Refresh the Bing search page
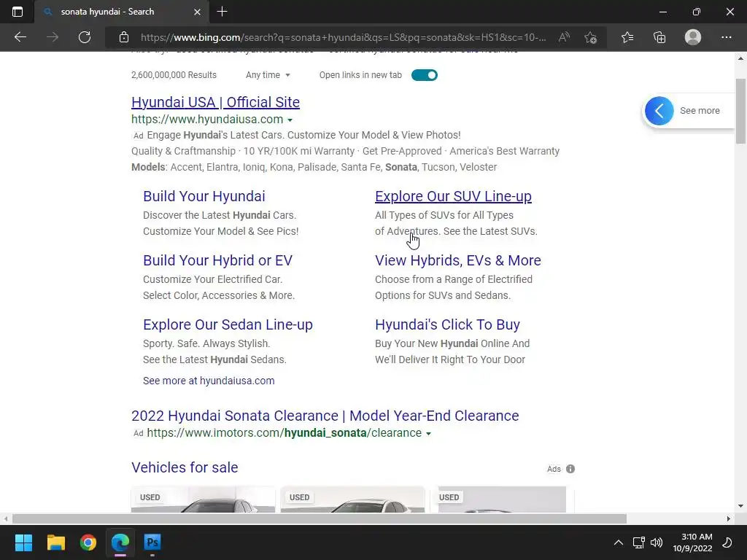The width and height of the screenshot is (747, 560). click(x=85, y=37)
